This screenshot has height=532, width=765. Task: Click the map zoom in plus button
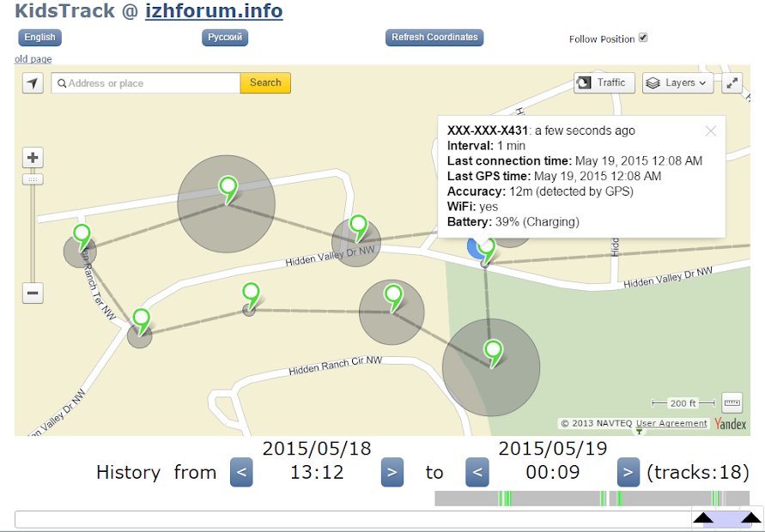(33, 158)
